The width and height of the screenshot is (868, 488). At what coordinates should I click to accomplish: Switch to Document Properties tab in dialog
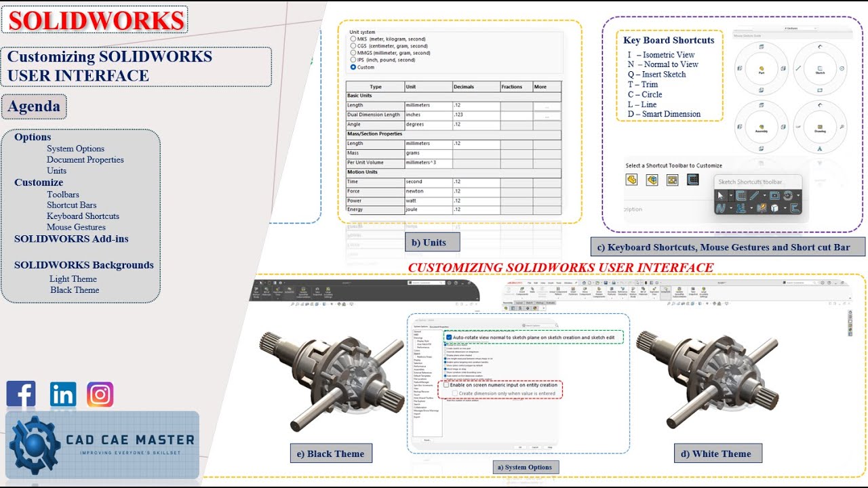pyautogui.click(x=439, y=327)
